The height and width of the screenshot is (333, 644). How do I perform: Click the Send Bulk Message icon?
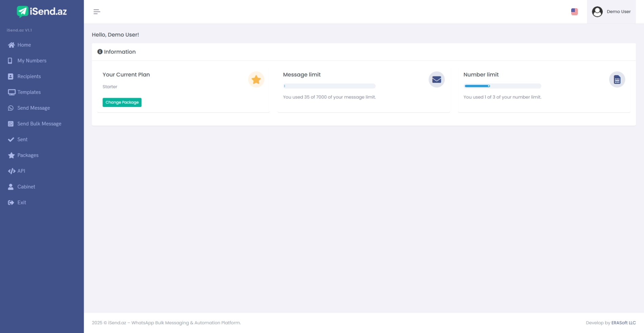click(x=11, y=124)
